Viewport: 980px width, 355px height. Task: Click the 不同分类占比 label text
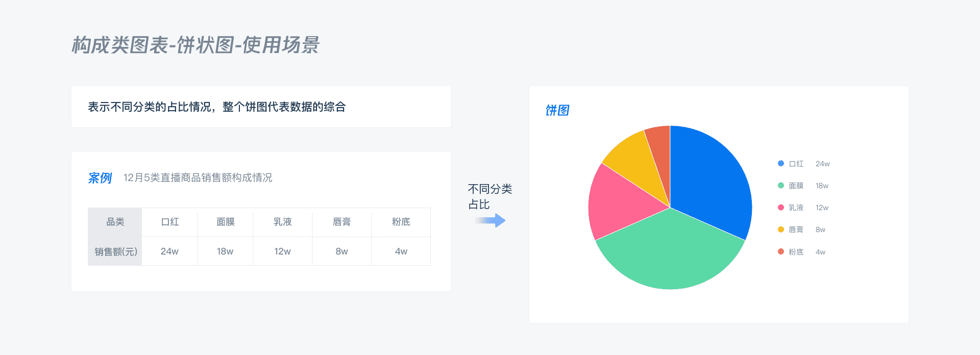489,196
